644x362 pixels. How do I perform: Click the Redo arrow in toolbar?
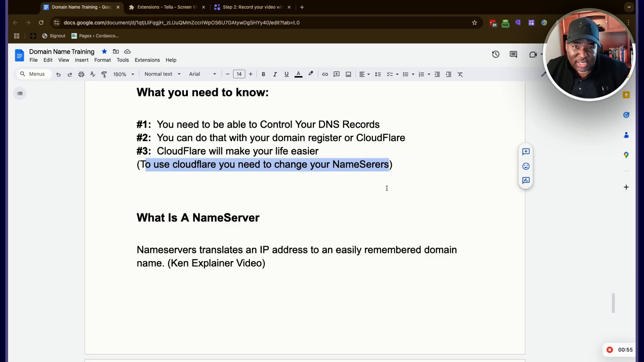coord(70,74)
